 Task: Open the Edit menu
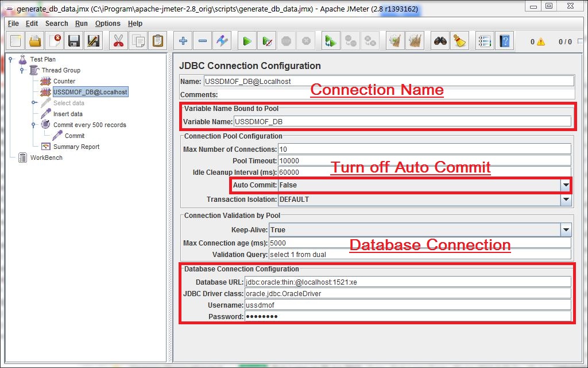click(x=32, y=23)
